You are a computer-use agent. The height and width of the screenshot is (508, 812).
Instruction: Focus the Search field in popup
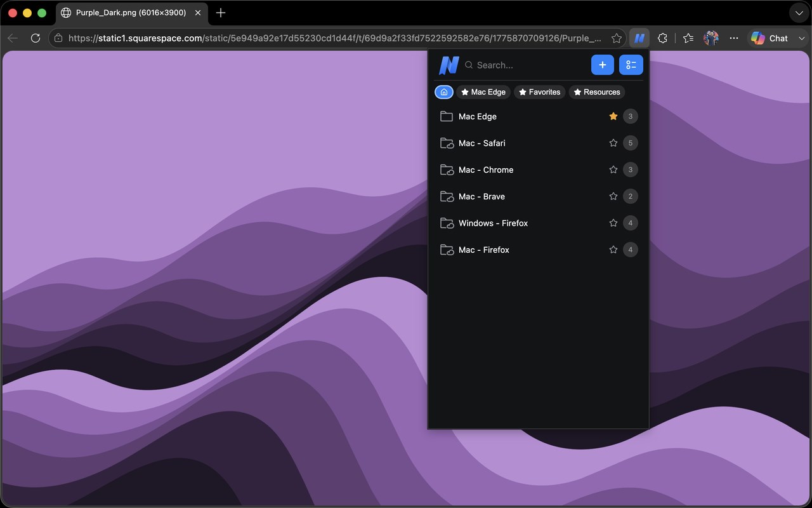524,65
